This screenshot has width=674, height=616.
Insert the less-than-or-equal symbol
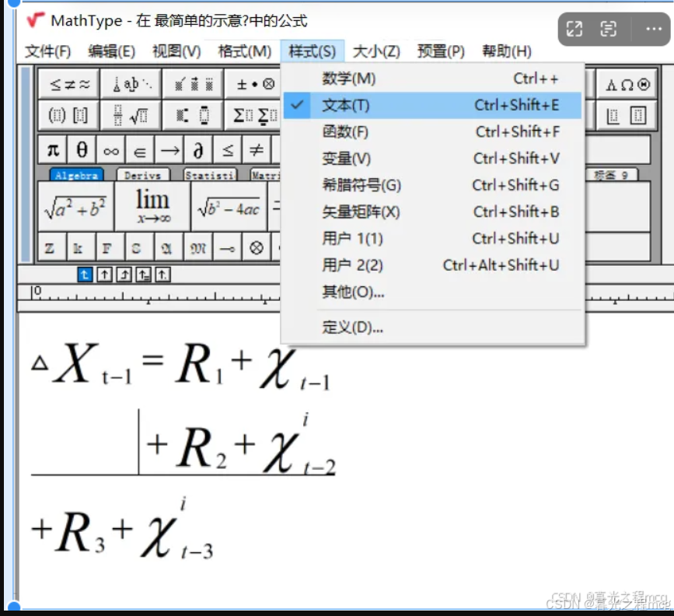pyautogui.click(x=228, y=149)
